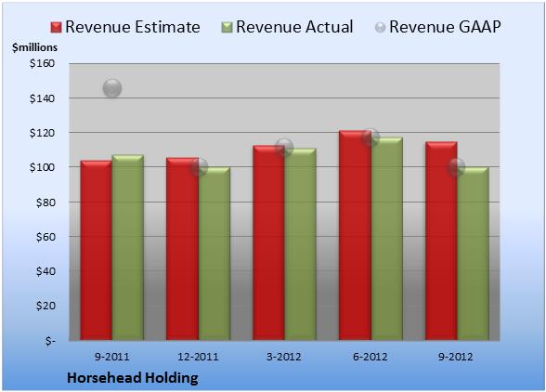Select the green actual bar for 9-2011
The width and height of the screenshot is (546, 392).
click(x=128, y=247)
